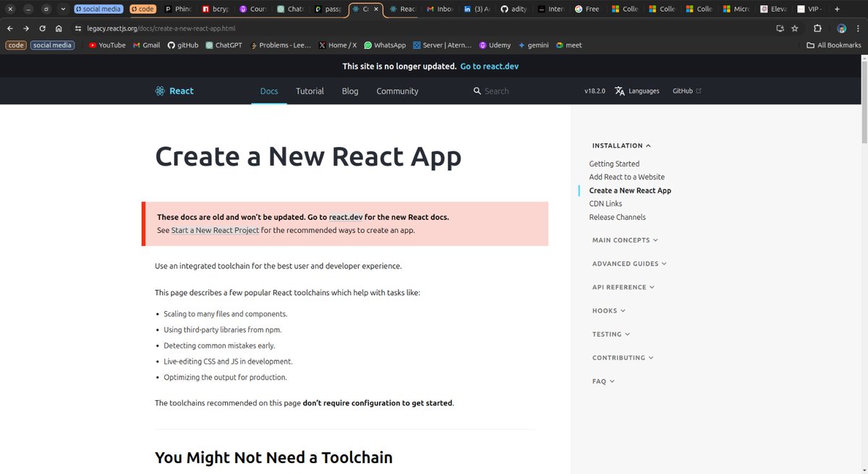Toggle the code tab group label
This screenshot has height=474, width=868.
(x=142, y=9)
